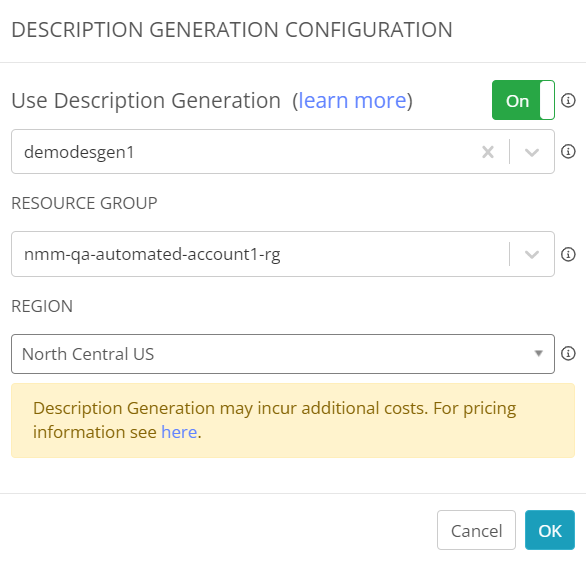586x562 pixels.
Task: Click the nmm-qa-automated-account1-rg value
Action: [152, 254]
